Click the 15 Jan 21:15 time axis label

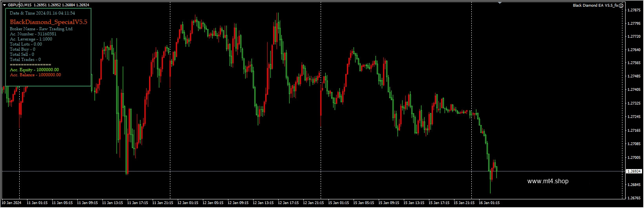464,203
